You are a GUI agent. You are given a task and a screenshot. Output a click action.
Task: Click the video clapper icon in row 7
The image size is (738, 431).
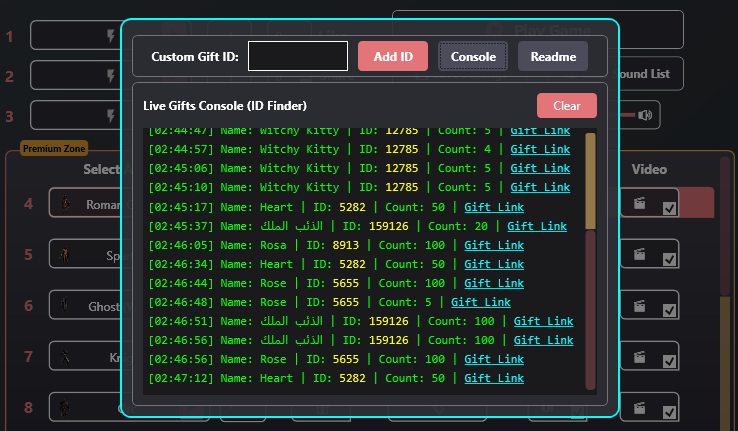[x=639, y=357]
